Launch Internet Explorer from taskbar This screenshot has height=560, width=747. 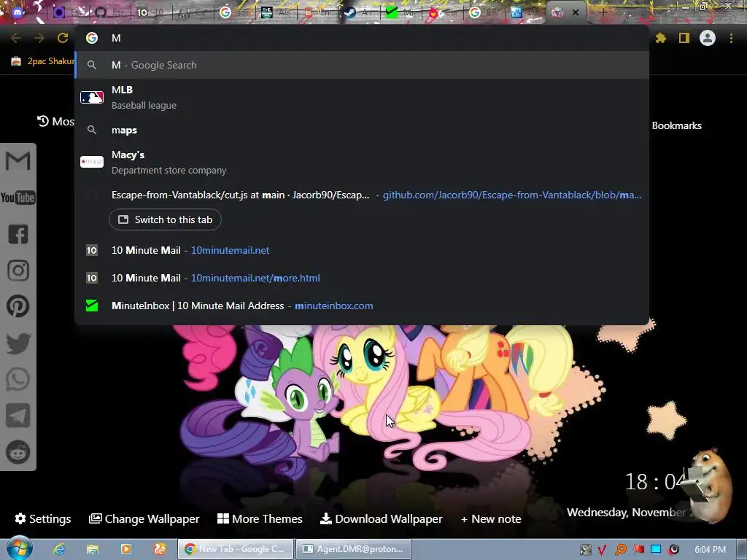[x=59, y=549]
